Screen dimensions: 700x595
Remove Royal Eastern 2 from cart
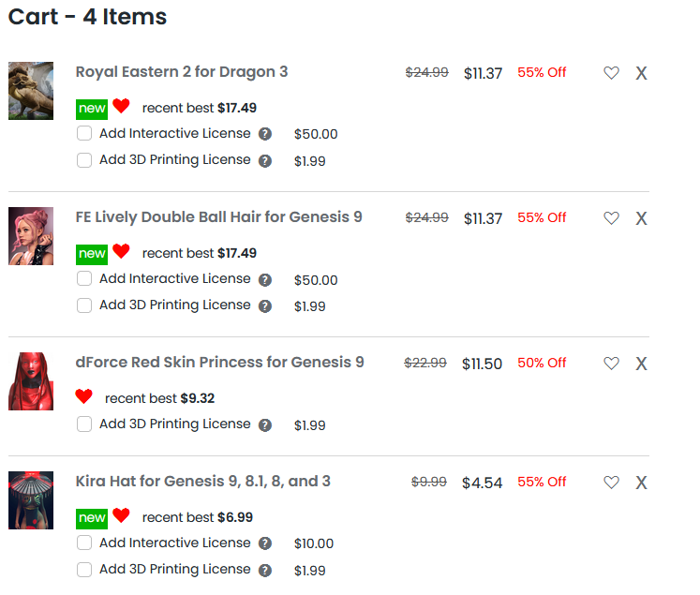tap(641, 73)
